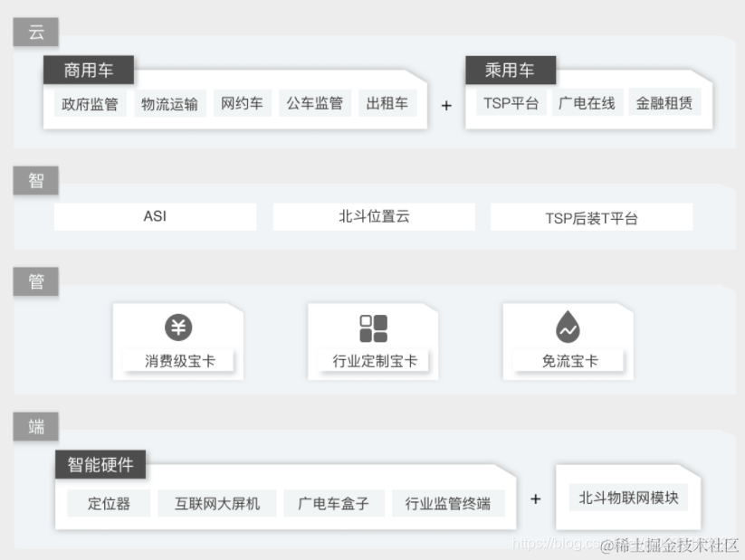
Task: Open the 乘用车 group header
Action: [511, 70]
